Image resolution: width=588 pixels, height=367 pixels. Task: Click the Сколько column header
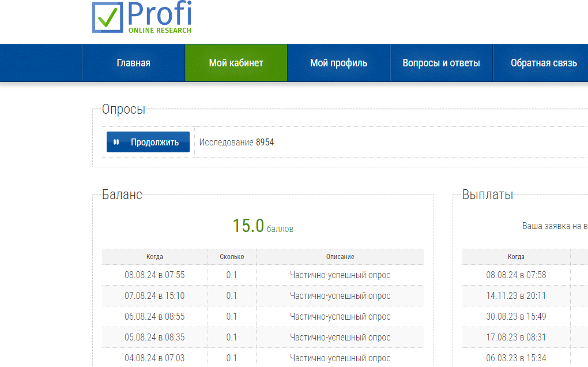(x=232, y=257)
